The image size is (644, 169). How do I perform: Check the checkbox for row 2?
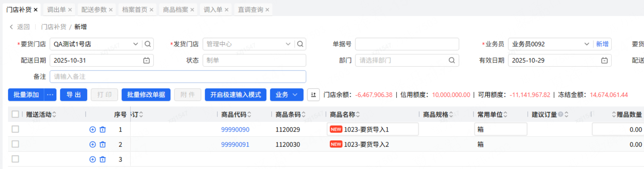coord(15,144)
